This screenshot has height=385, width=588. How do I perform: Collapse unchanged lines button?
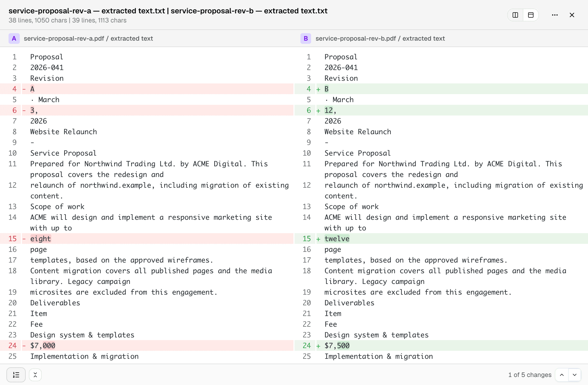click(x=35, y=375)
